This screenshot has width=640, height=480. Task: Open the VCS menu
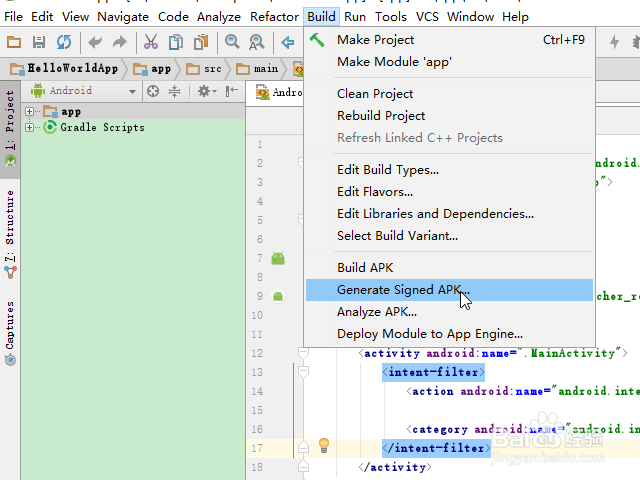[x=427, y=17]
